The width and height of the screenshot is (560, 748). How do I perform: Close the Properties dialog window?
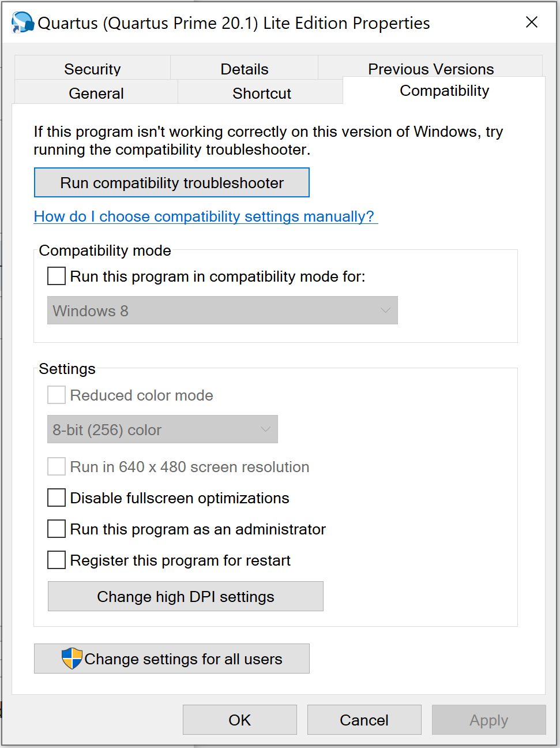pos(531,23)
